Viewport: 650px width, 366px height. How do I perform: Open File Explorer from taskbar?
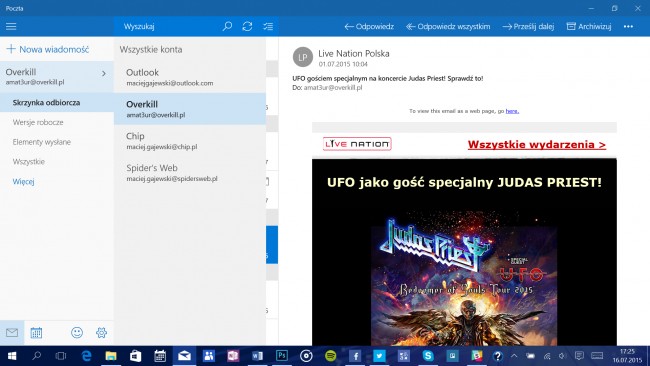coord(111,356)
